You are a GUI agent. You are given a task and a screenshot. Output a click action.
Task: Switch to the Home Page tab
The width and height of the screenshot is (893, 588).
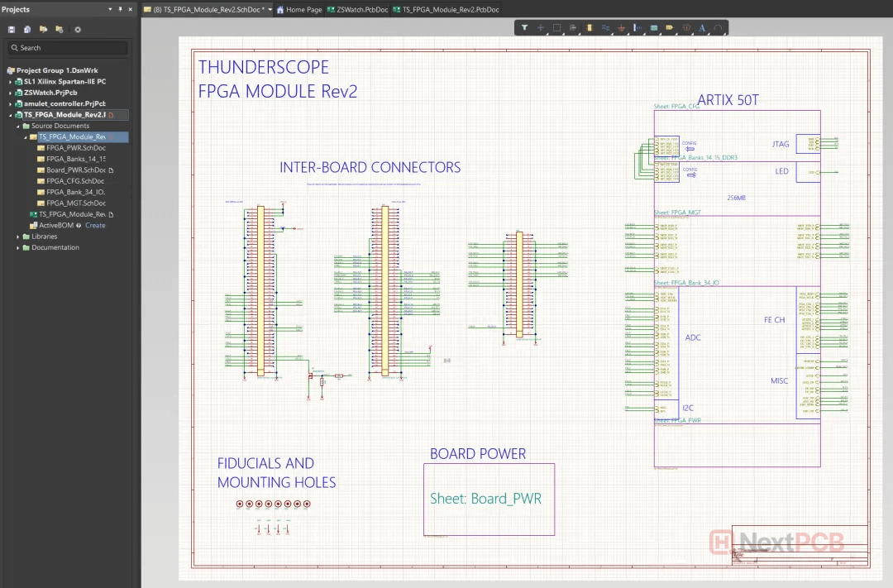[x=298, y=9]
